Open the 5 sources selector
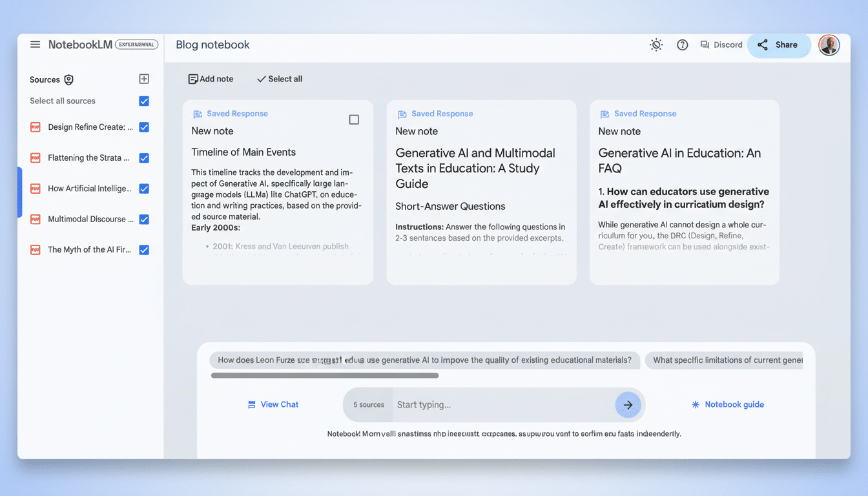The height and width of the screenshot is (496, 868). [x=368, y=404]
